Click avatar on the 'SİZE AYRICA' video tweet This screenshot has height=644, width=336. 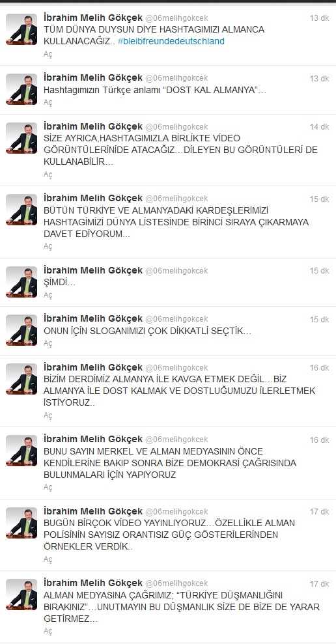coord(21,138)
